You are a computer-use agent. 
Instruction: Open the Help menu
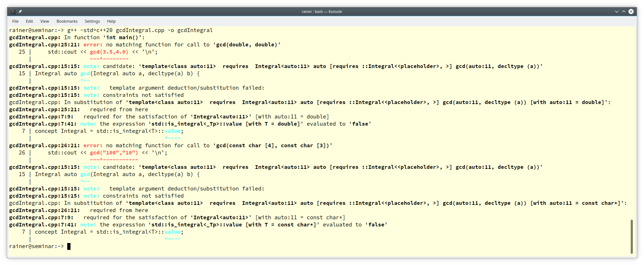click(x=111, y=21)
